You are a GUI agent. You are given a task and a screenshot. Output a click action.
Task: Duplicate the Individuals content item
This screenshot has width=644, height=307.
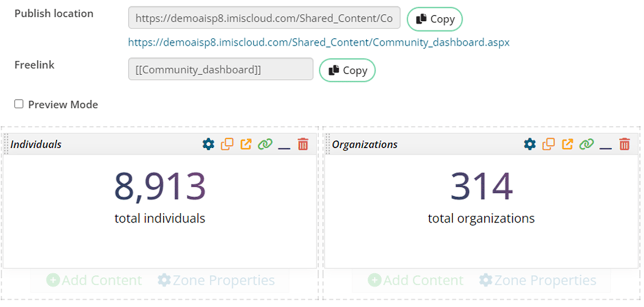(228, 144)
